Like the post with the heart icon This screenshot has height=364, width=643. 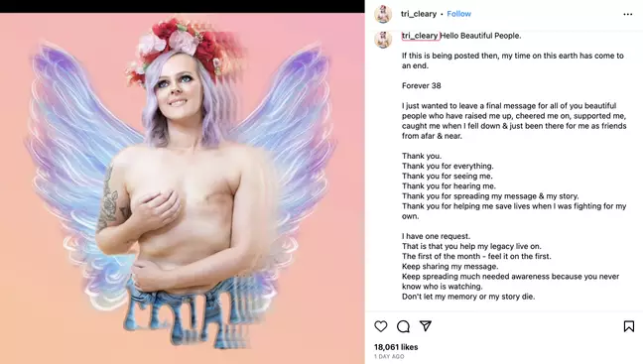click(381, 326)
